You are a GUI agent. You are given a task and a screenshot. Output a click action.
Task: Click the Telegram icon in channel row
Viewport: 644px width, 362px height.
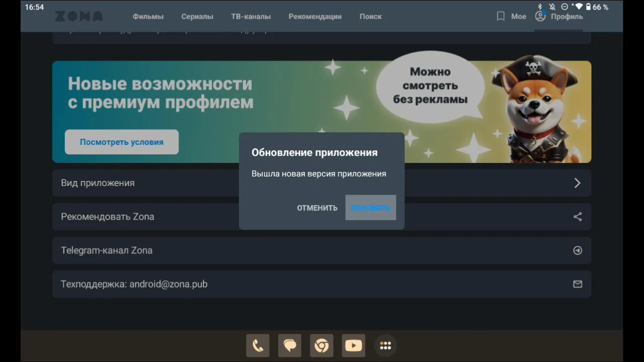point(578,250)
